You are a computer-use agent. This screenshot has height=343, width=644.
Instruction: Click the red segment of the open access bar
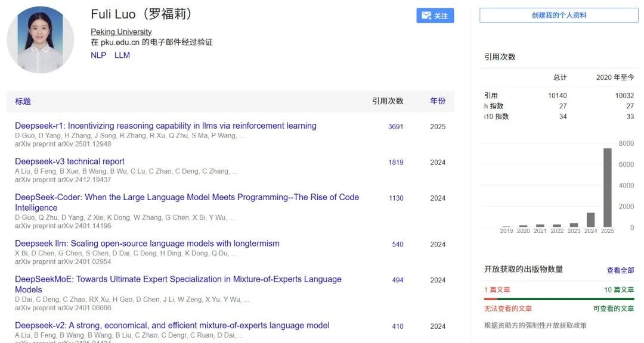pos(490,299)
